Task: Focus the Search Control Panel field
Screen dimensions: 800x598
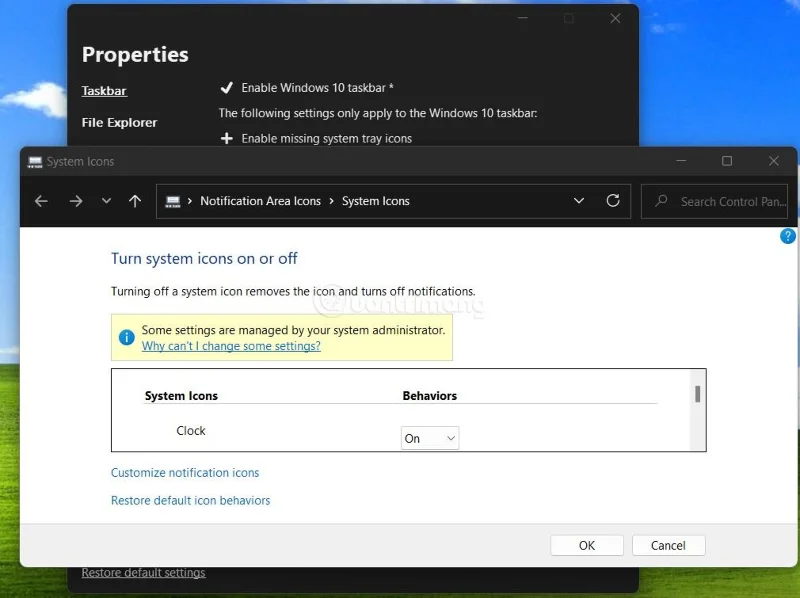Action: (x=714, y=202)
